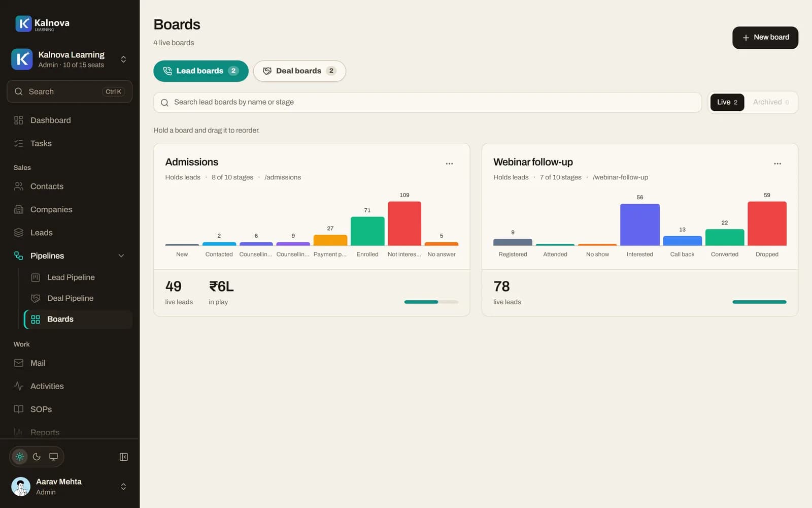Show Live boards filter
812x508 pixels.
727,102
